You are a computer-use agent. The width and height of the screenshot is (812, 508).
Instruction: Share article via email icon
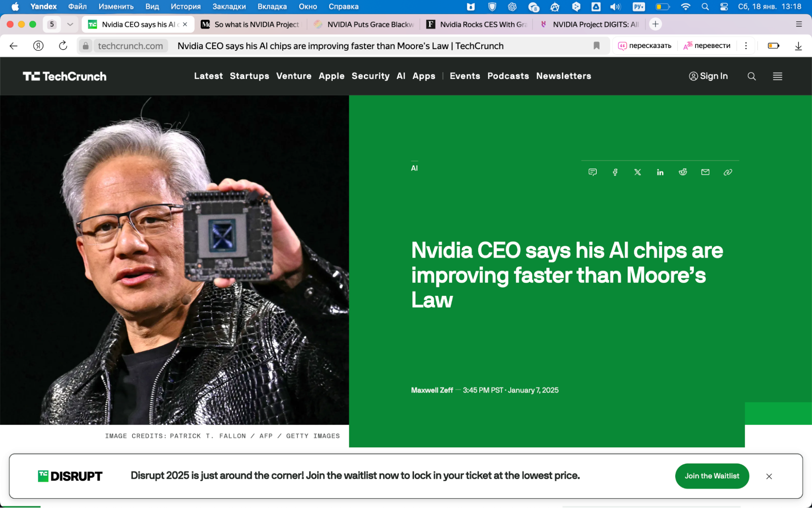point(705,172)
